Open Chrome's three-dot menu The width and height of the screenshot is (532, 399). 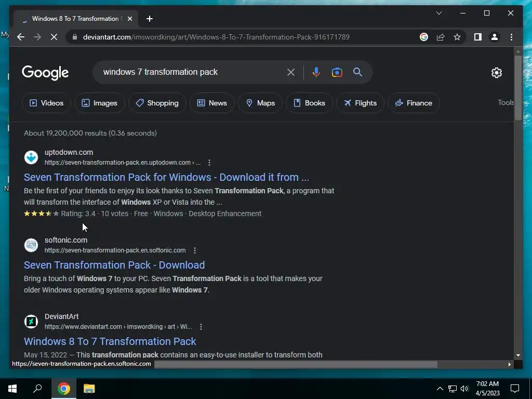(511, 37)
